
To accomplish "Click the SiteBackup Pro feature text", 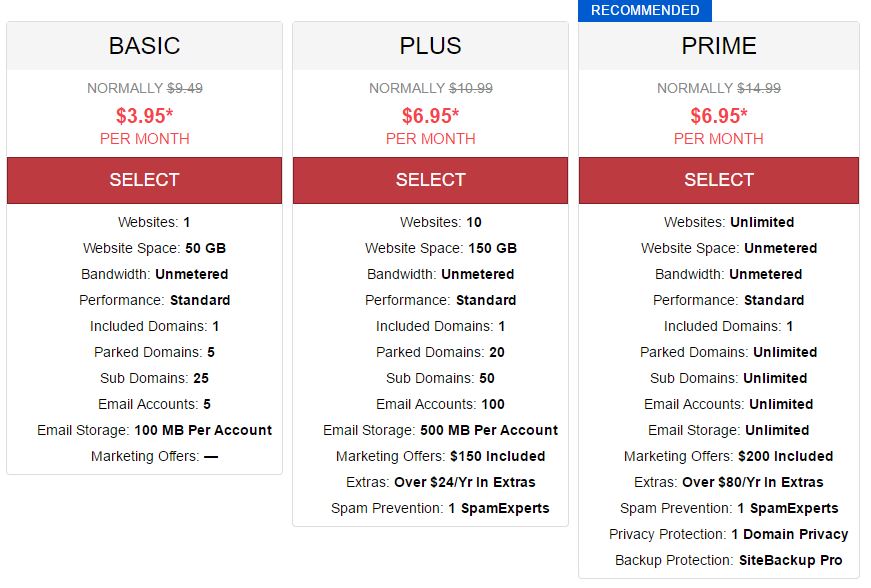I will click(790, 560).
